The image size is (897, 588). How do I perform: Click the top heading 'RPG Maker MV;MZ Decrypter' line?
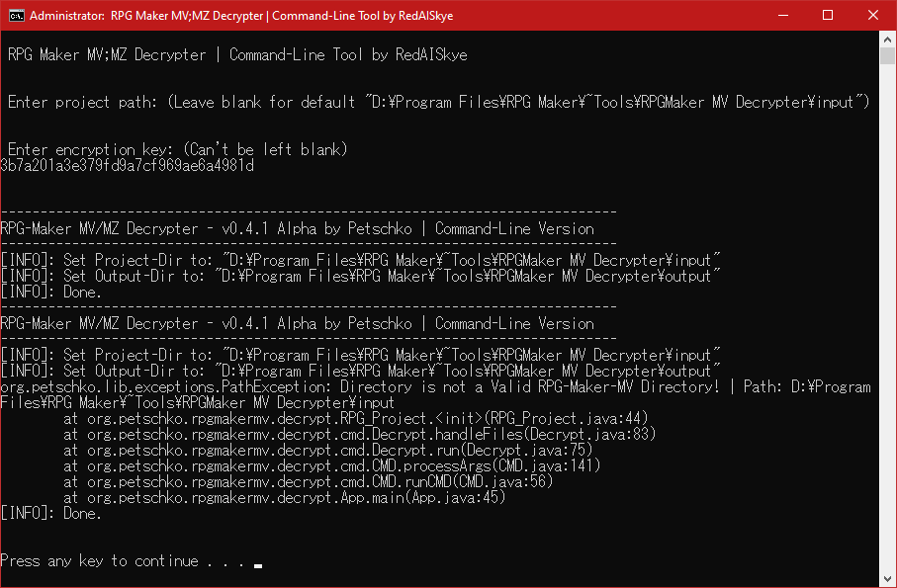coord(237,55)
